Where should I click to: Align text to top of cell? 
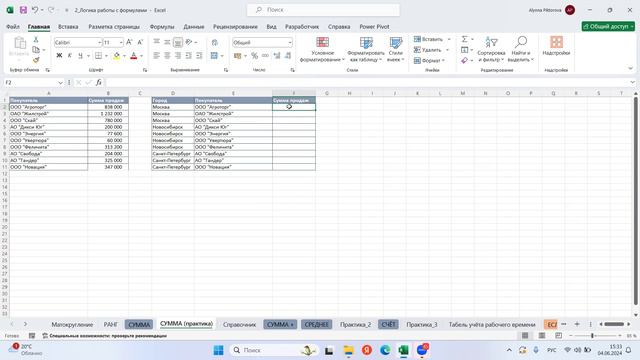[157, 42]
